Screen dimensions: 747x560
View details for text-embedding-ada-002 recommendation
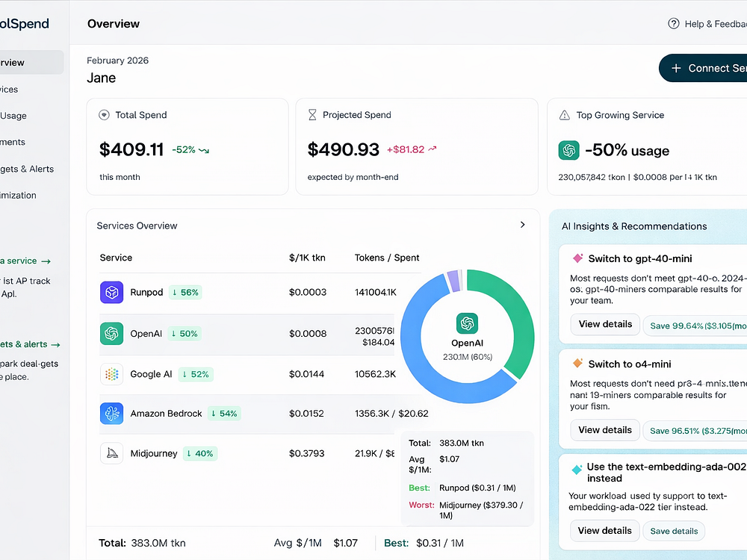tap(604, 530)
